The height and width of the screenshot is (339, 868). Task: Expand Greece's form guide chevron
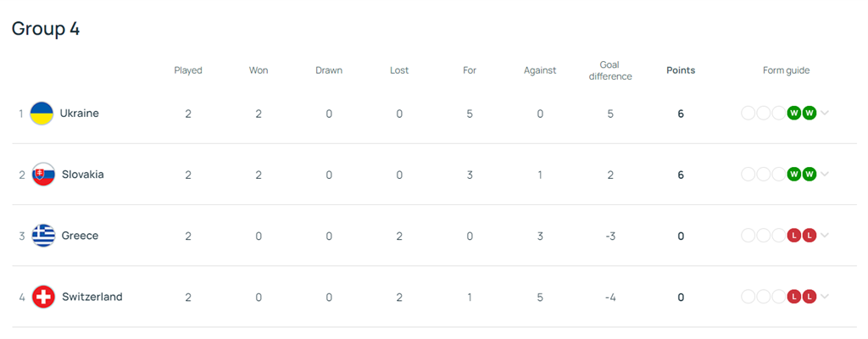tap(825, 236)
